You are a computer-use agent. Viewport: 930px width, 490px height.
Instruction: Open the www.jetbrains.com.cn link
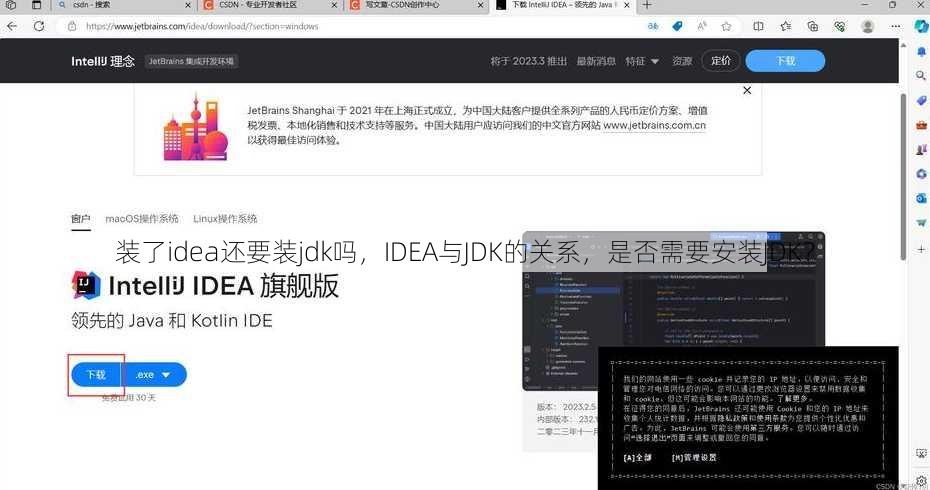coord(654,126)
